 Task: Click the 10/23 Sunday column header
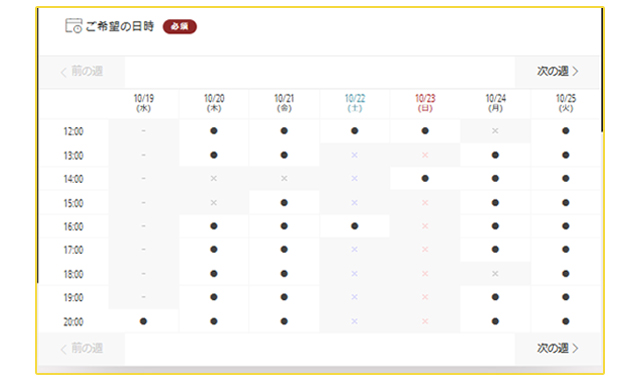(425, 103)
